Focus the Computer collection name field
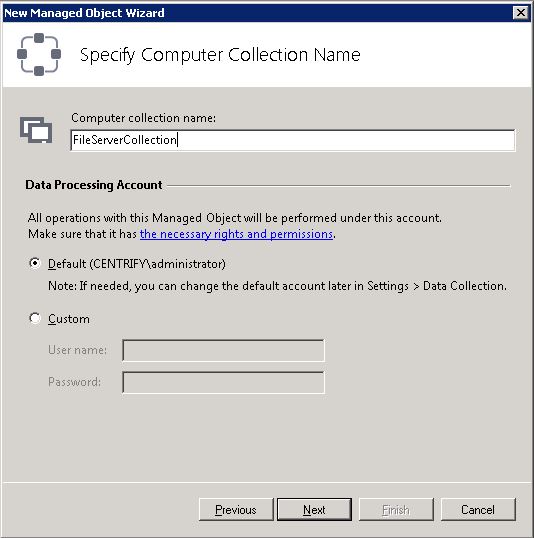Image resolution: width=534 pixels, height=538 pixels. click(293, 140)
